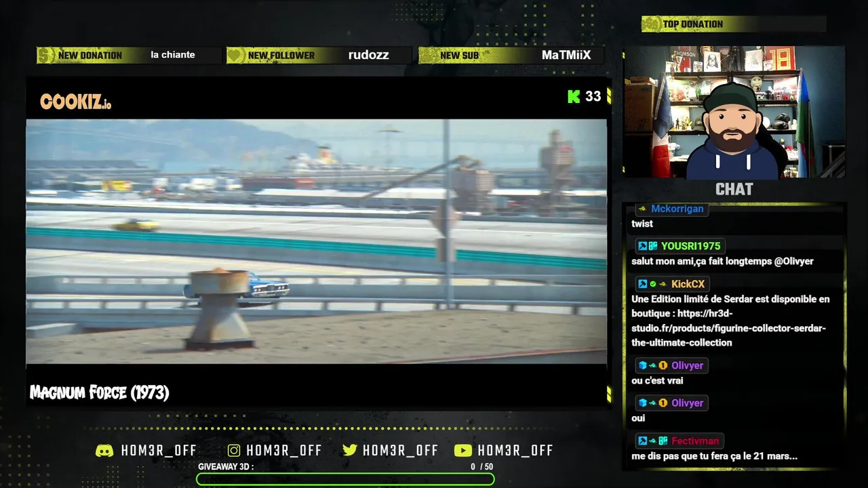This screenshot has height=488, width=868.
Task: Click the blue cube badge above 'ou c'est vrai'
Action: tap(642, 365)
